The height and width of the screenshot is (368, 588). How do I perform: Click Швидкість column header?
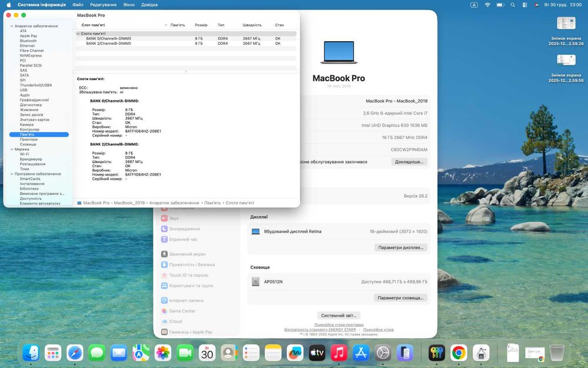click(x=252, y=25)
